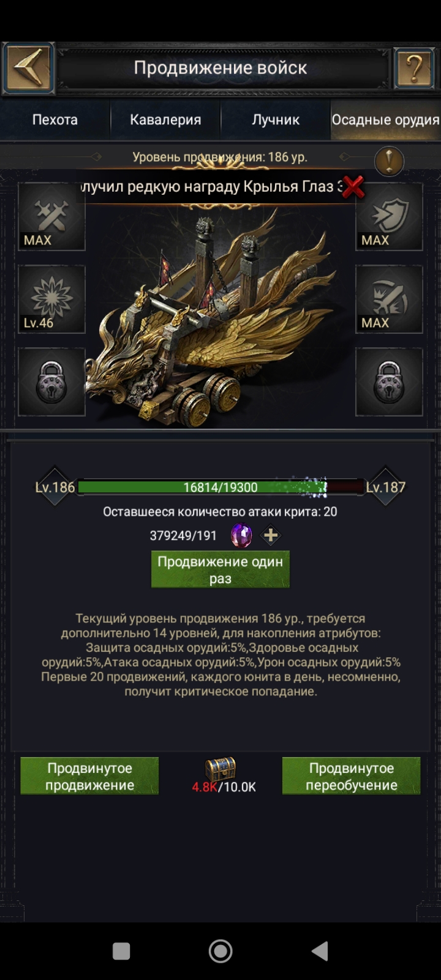The image size is (441, 980).
Task: Tap the shield arrow MAX skill icon
Action: 389,217
